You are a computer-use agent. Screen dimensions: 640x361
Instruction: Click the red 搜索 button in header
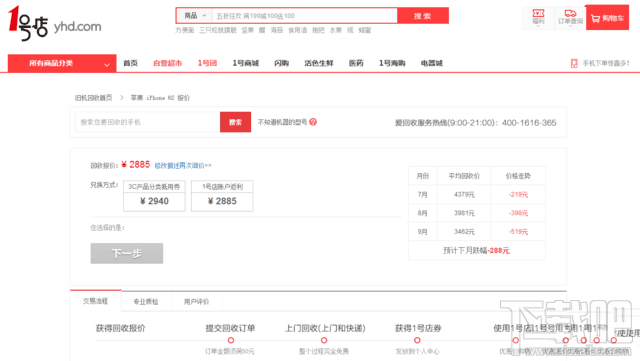click(x=423, y=16)
